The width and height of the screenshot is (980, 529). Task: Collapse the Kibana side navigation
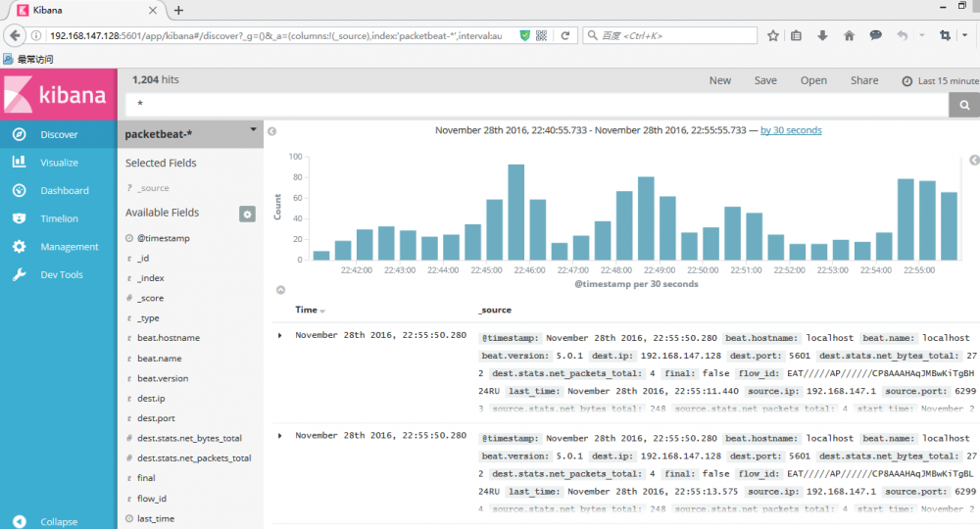(x=59, y=521)
